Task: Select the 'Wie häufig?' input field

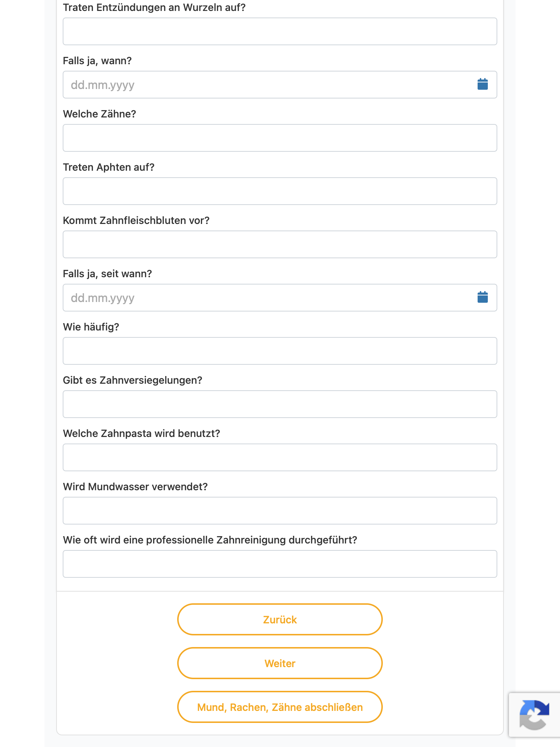Action: (280, 351)
